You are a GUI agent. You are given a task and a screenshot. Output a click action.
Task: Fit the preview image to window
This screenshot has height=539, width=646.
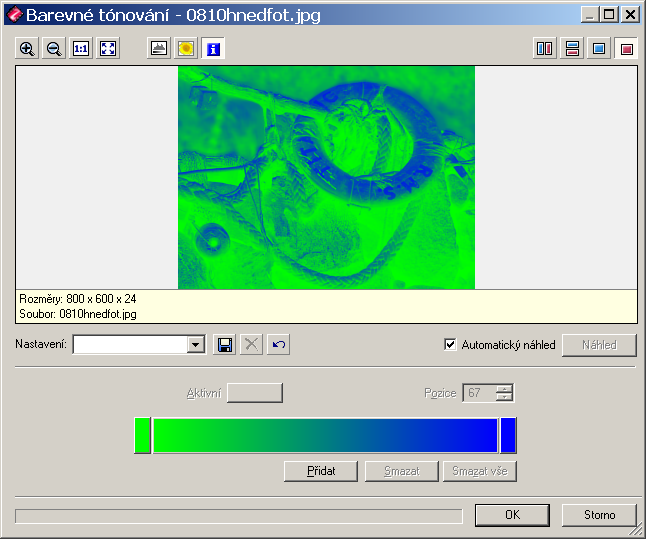(x=108, y=48)
